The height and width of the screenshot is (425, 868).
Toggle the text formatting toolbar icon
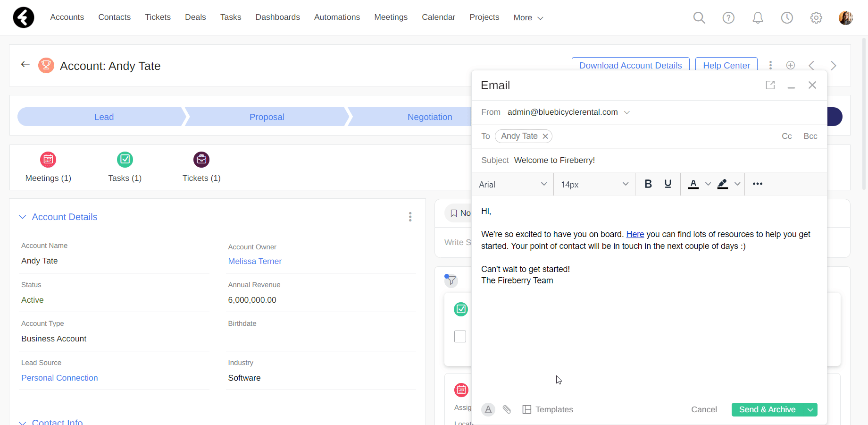(488, 409)
